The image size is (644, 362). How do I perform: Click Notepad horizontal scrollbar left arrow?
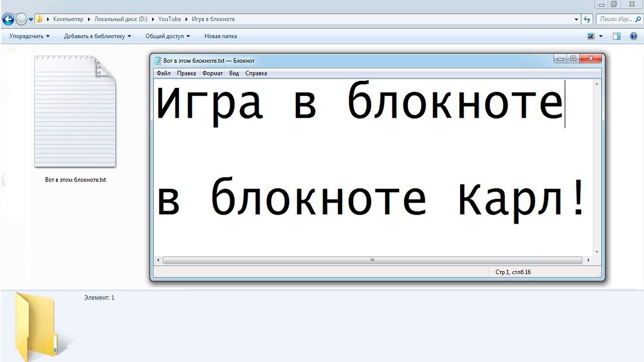(158, 260)
